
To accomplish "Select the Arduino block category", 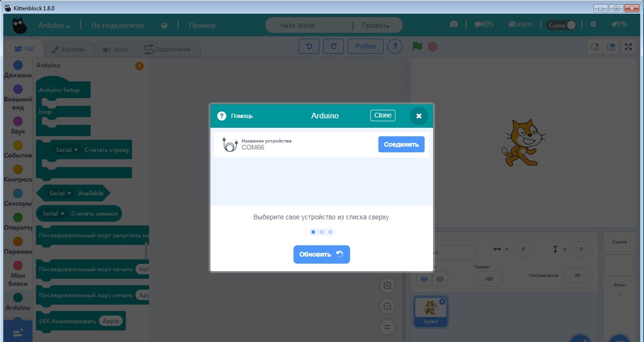I will point(18,302).
